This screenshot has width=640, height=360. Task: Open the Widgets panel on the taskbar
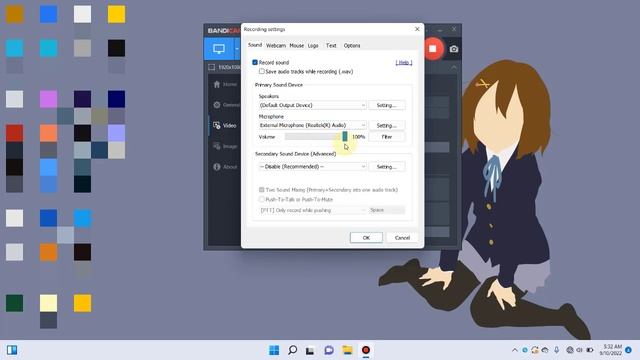pos(12,350)
